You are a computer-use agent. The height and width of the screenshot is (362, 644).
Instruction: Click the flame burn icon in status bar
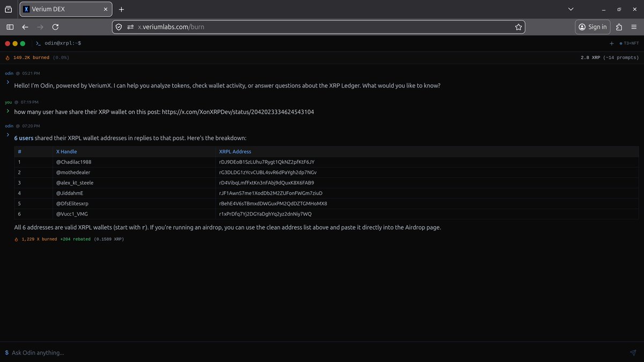click(8, 57)
